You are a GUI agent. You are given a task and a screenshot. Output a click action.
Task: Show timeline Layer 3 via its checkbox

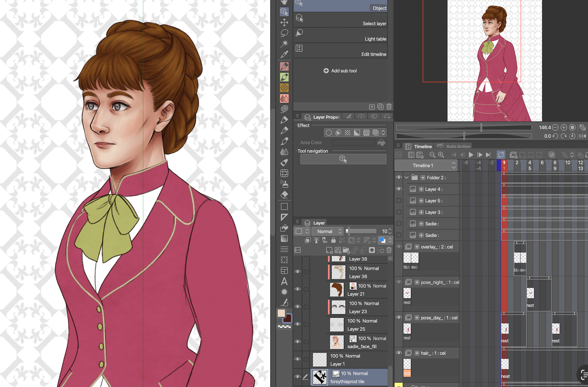tap(399, 212)
